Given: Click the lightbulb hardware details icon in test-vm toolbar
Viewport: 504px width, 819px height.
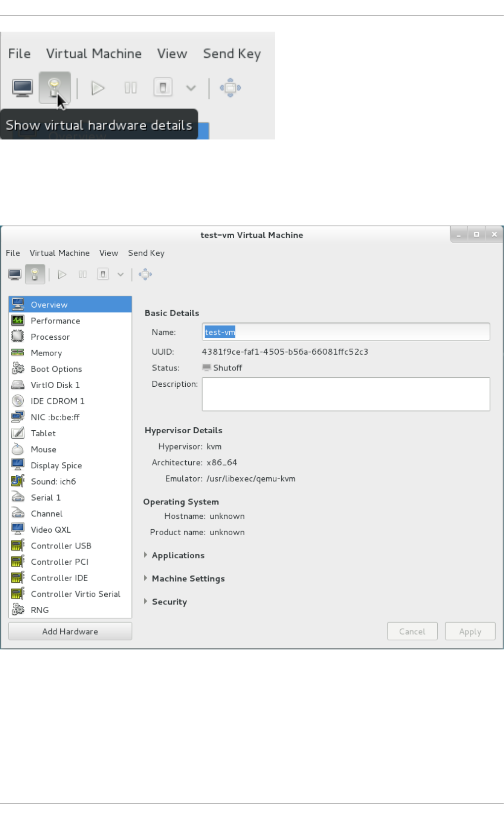Looking at the screenshot, I should tap(35, 274).
